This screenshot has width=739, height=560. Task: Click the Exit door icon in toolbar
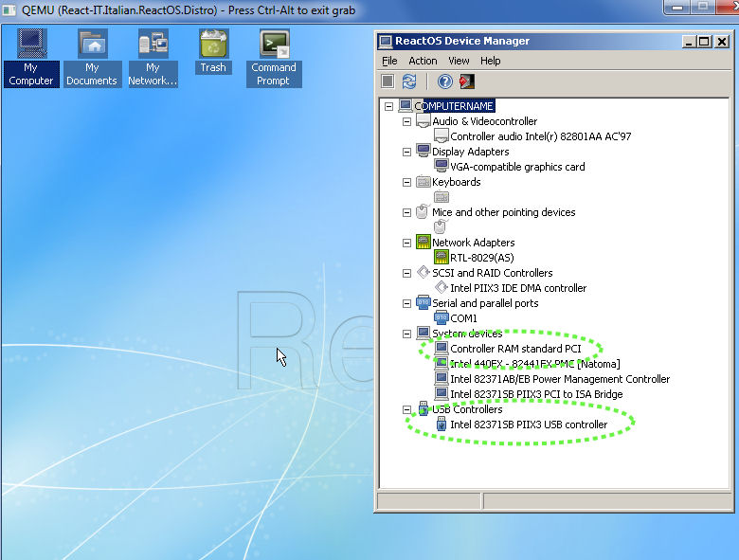[466, 81]
